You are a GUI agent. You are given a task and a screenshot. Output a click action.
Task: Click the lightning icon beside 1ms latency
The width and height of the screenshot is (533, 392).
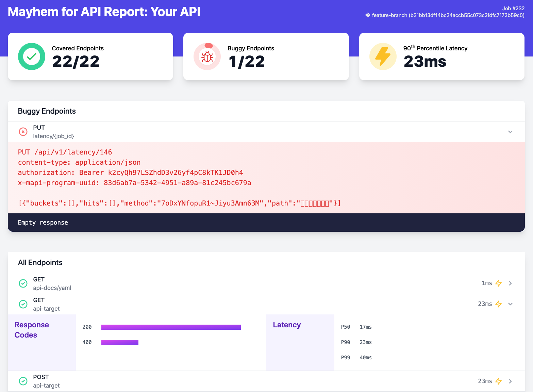tap(499, 283)
